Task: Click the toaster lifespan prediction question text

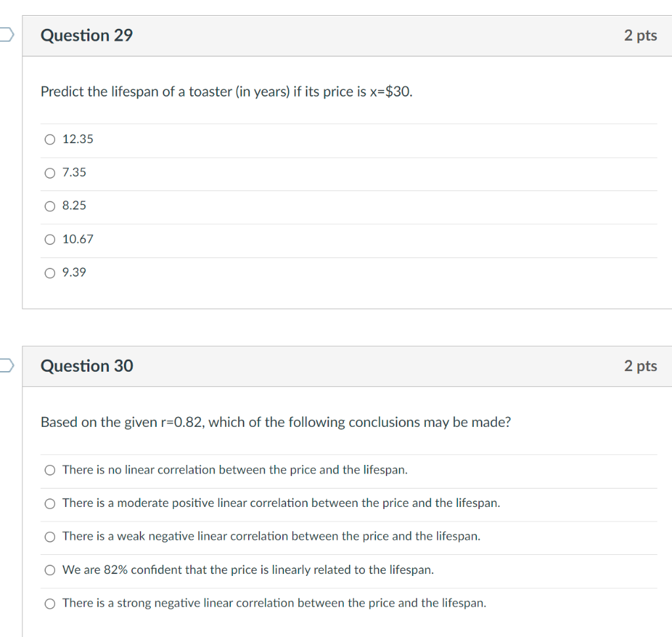Action: pos(226,92)
